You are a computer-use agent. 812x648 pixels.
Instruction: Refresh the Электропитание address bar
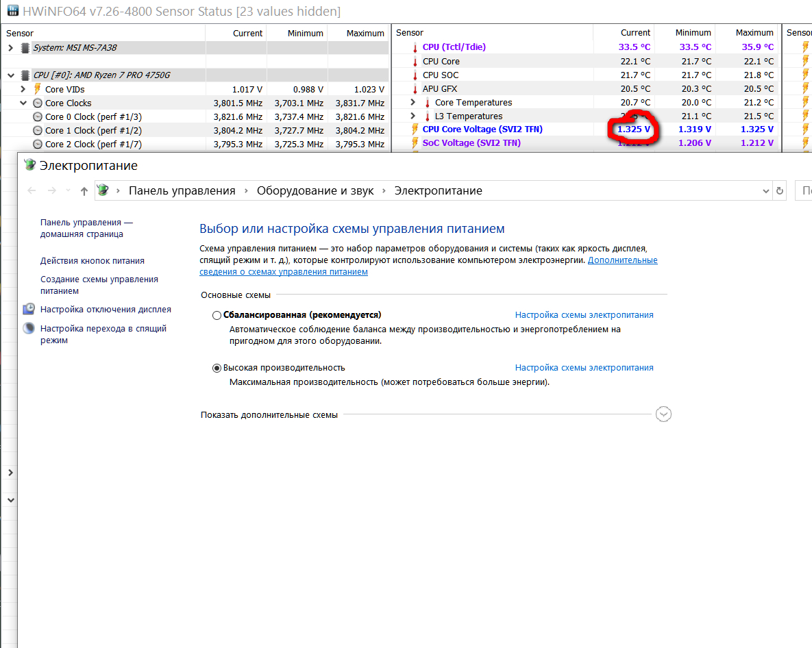click(x=779, y=191)
